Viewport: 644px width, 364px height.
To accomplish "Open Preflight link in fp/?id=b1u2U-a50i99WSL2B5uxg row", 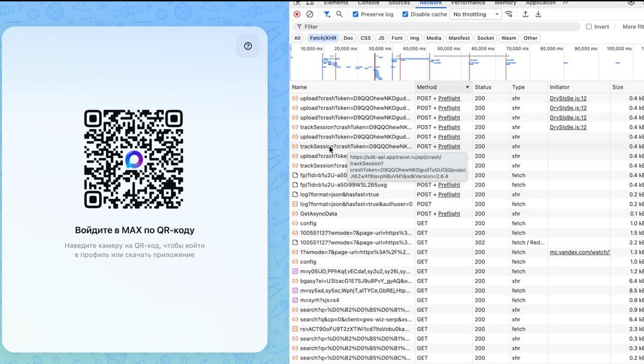I will click(x=449, y=185).
